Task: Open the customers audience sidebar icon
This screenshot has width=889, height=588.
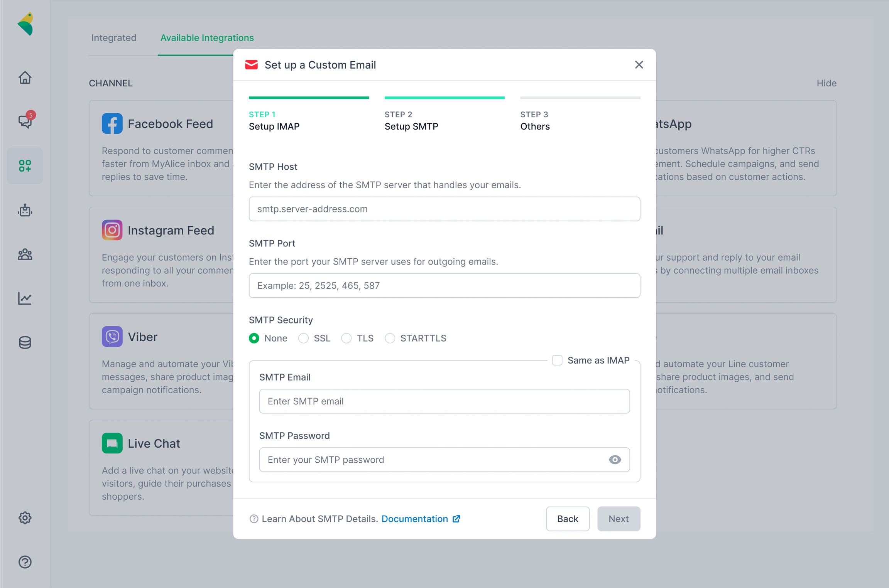Action: (25, 254)
